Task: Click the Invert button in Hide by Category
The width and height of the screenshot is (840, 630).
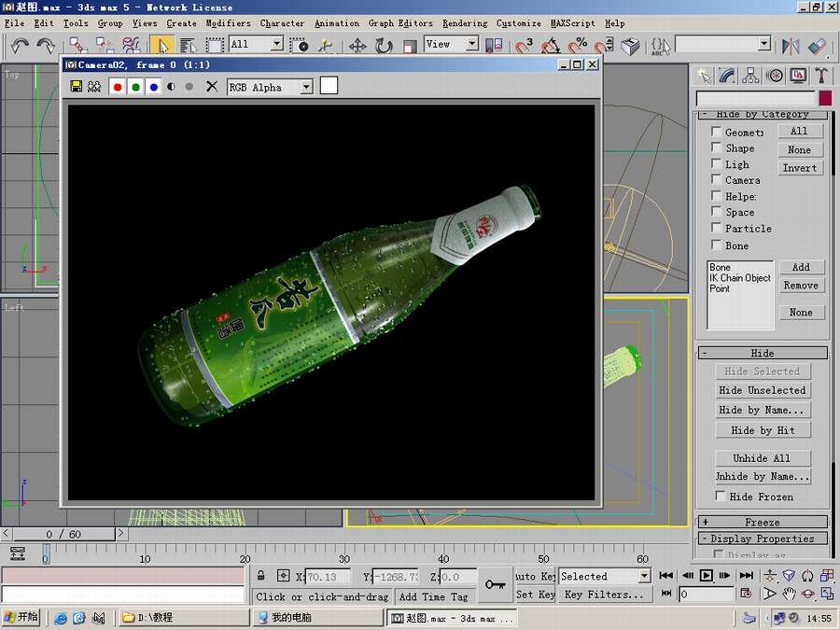Action: (x=800, y=168)
